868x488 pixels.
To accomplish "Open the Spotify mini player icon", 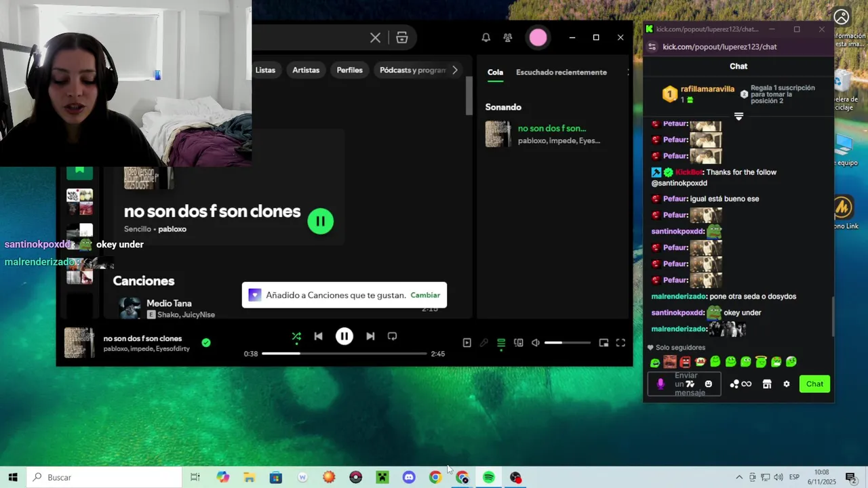I will click(604, 343).
